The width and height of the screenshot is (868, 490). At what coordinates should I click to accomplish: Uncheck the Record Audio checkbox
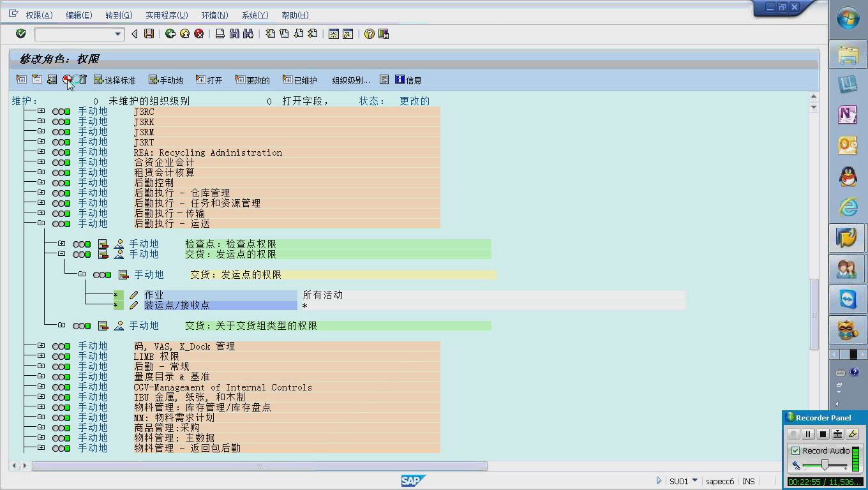coord(795,450)
